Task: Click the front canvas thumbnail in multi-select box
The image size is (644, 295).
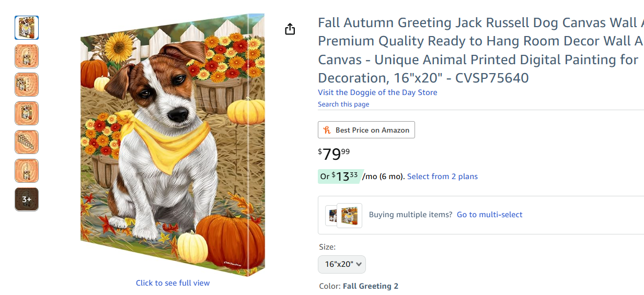Action: coord(350,216)
